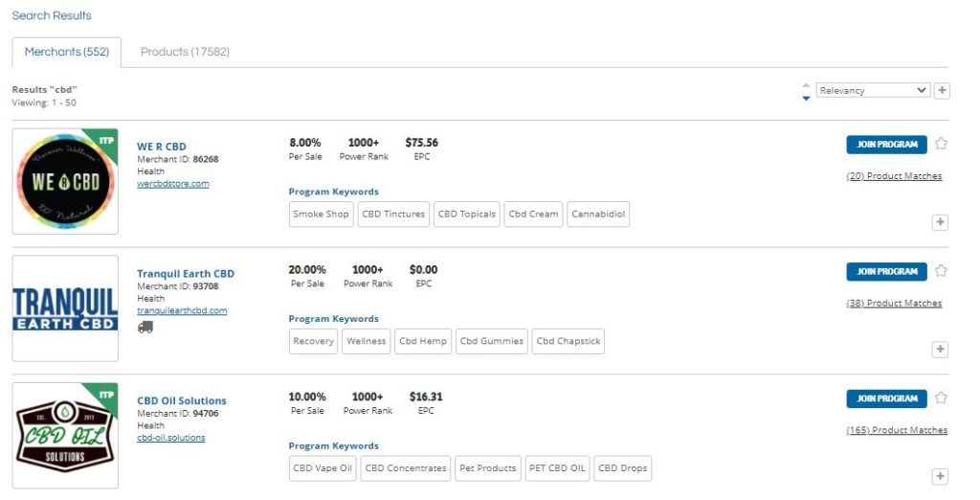Expand Tranquil Earth CBD row details
980x500 pixels.
pyautogui.click(x=940, y=350)
